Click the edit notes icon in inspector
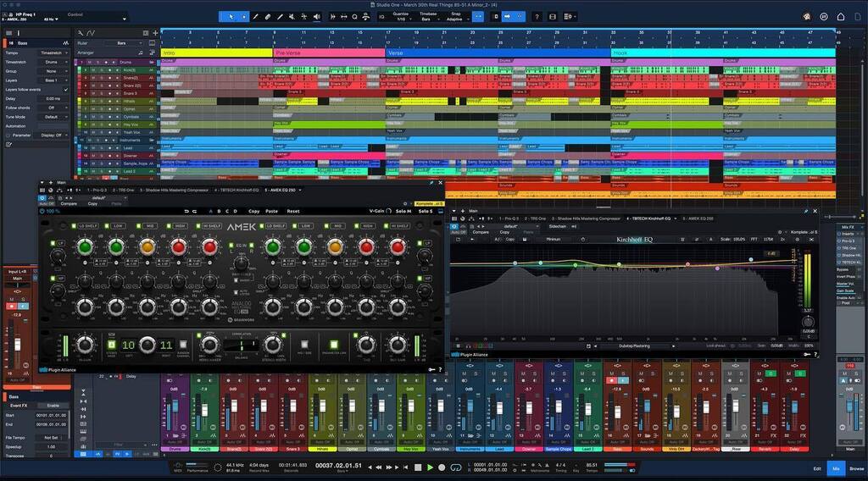This screenshot has width=868, height=481. click(8, 145)
